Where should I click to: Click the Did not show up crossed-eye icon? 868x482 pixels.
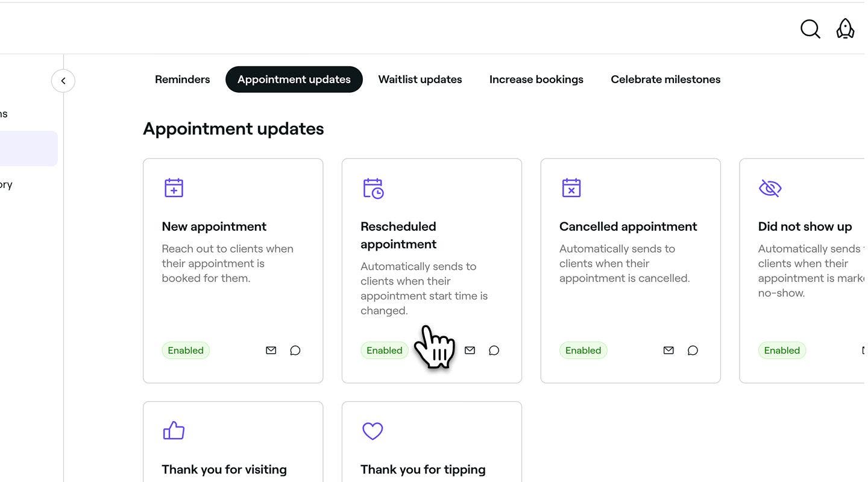coord(770,188)
